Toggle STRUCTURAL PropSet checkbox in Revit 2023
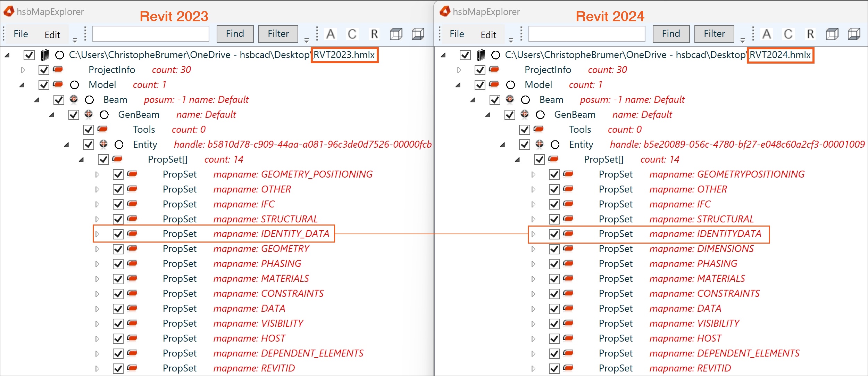The height and width of the screenshot is (376, 868). tap(118, 219)
